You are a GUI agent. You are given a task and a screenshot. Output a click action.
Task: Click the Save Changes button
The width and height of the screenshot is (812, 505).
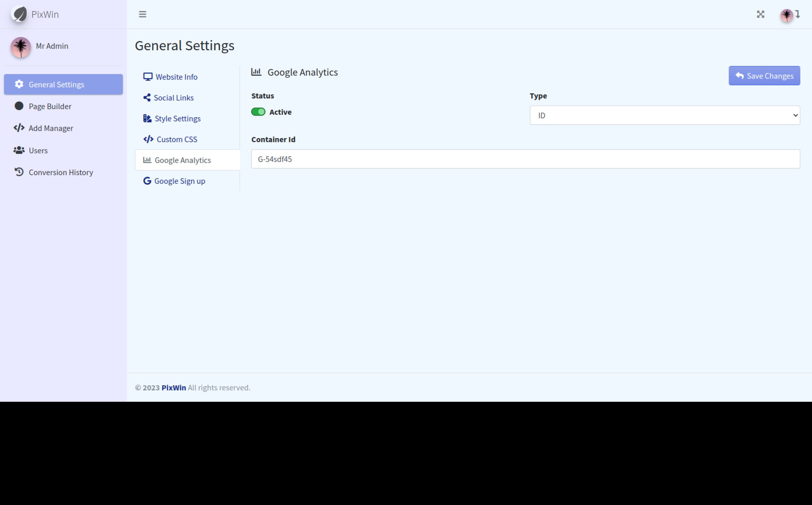764,76
